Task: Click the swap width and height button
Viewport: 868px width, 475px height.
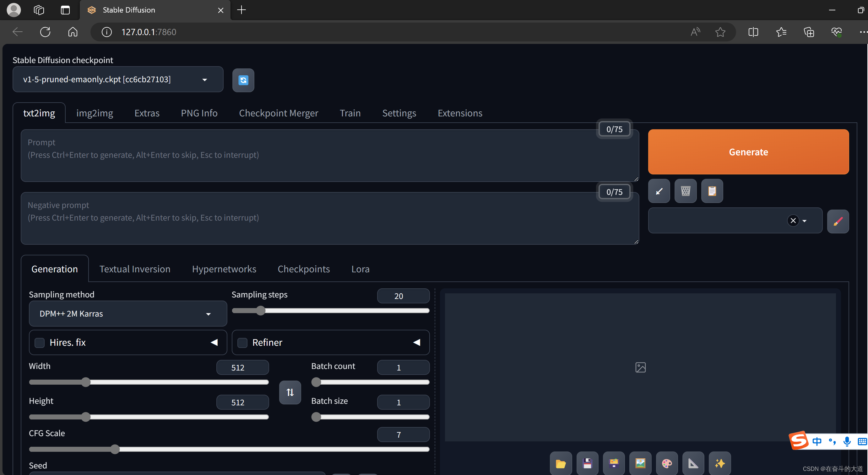Action: 290,392
